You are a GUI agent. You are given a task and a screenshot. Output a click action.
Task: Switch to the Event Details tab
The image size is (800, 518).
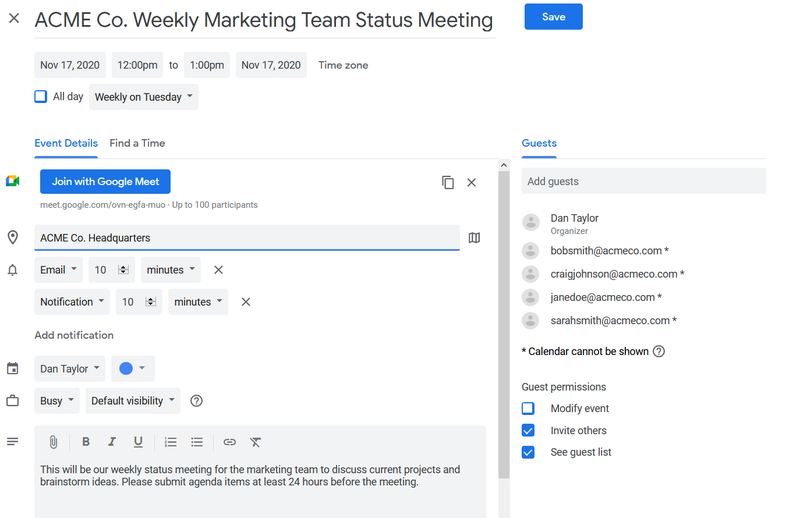[x=66, y=143]
